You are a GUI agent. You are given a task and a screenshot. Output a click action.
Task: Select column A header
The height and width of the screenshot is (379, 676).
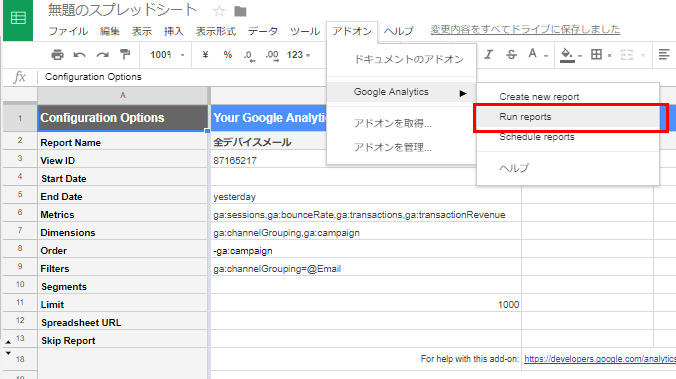[x=123, y=95]
